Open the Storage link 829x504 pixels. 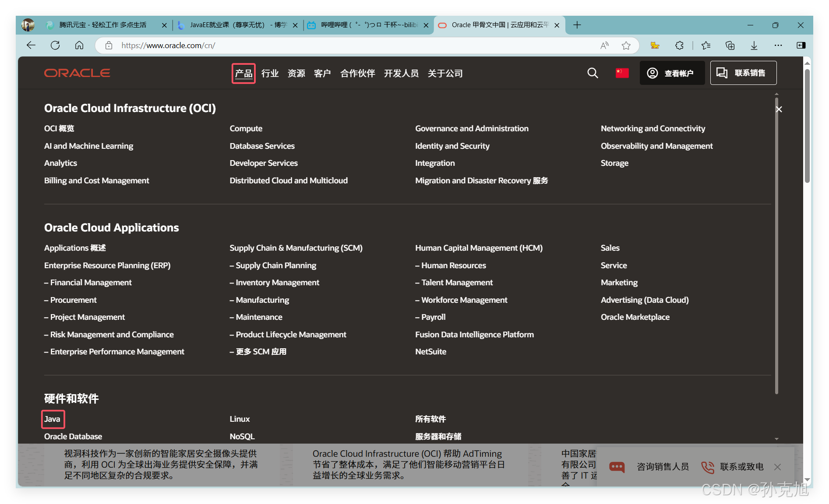tap(614, 163)
